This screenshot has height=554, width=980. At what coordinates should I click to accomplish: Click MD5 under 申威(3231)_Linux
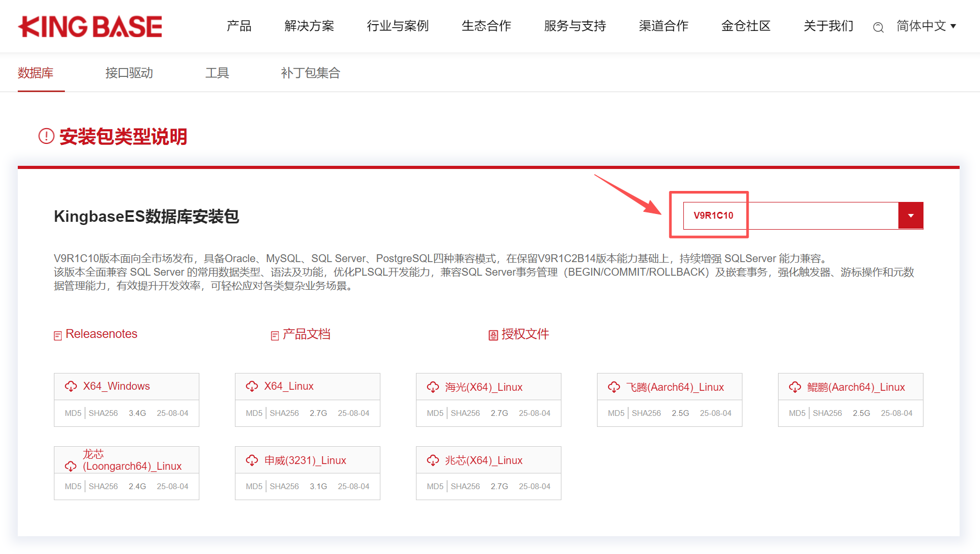254,486
